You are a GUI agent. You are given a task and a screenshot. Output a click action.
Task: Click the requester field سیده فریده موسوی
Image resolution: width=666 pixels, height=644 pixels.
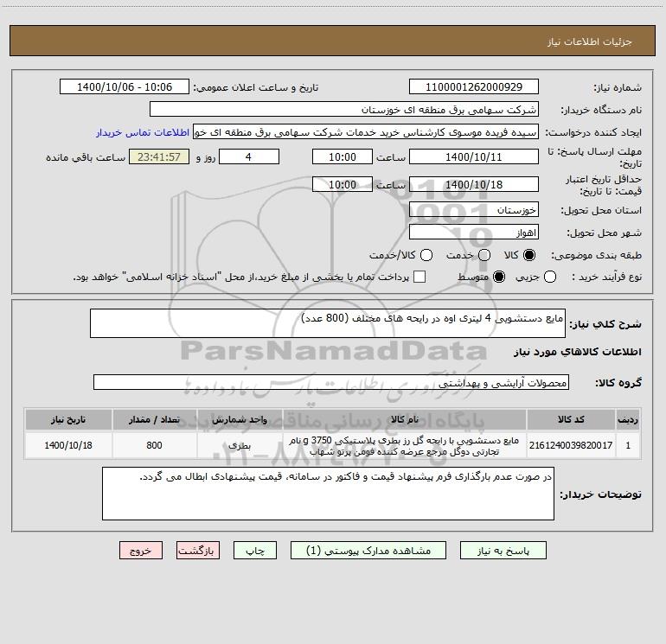(366, 132)
